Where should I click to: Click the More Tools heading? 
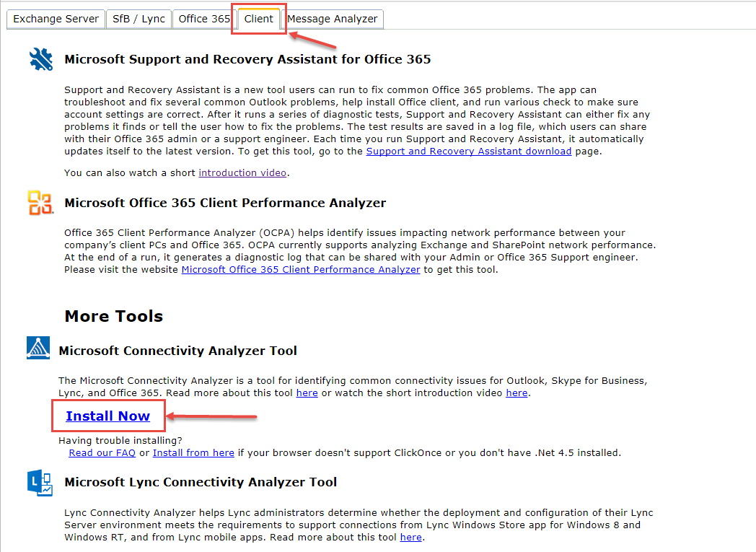coord(114,316)
